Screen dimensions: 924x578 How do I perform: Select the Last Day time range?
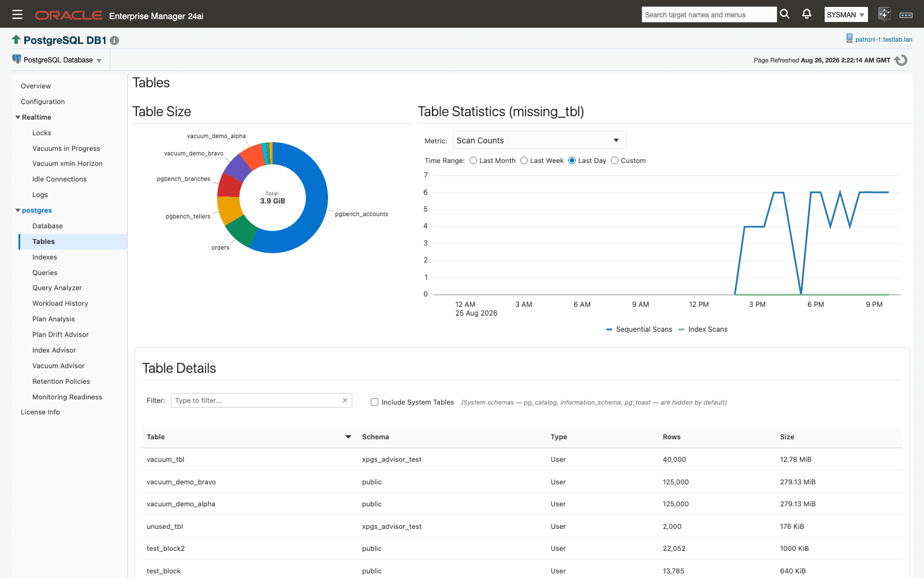[x=572, y=161]
